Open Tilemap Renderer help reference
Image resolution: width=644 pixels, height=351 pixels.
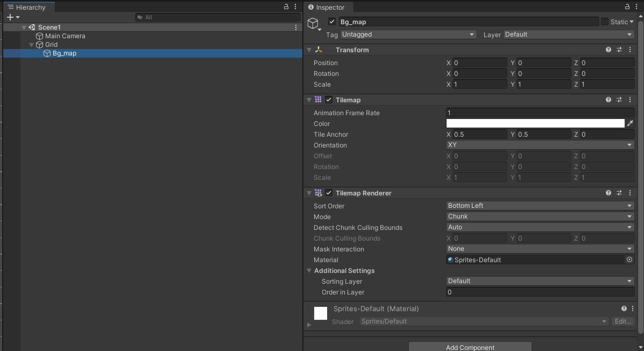pos(608,193)
